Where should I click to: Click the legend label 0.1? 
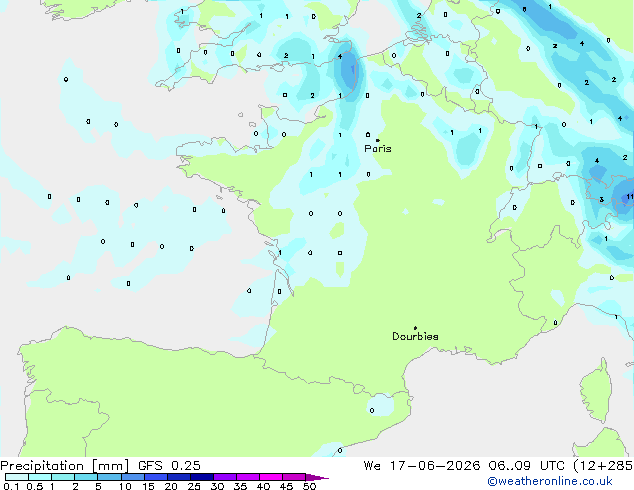[12, 486]
